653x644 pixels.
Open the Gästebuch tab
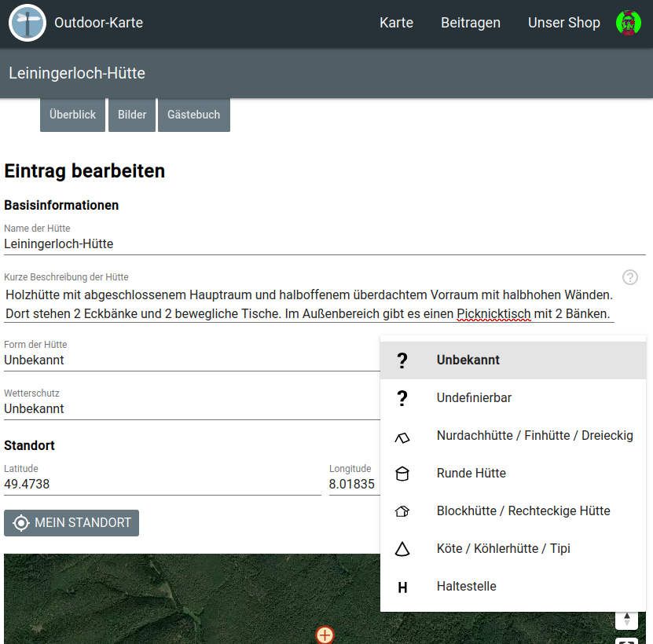click(x=193, y=115)
